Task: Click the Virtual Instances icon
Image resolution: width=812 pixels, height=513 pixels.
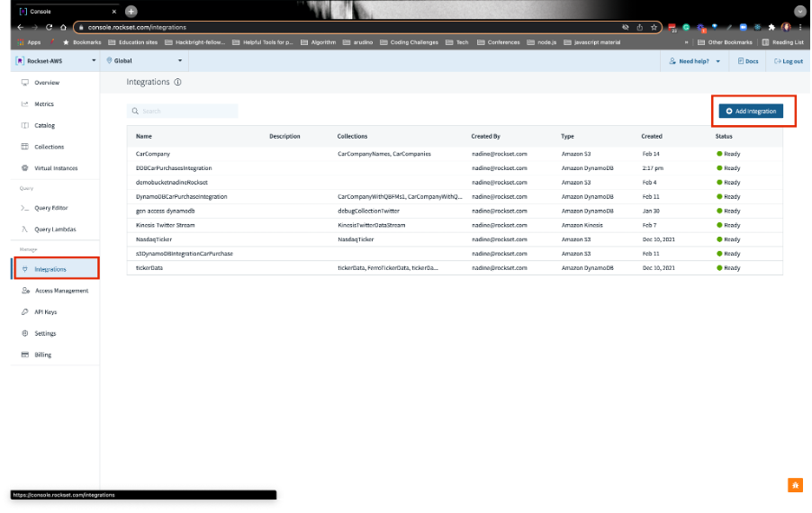Action: tap(25, 168)
